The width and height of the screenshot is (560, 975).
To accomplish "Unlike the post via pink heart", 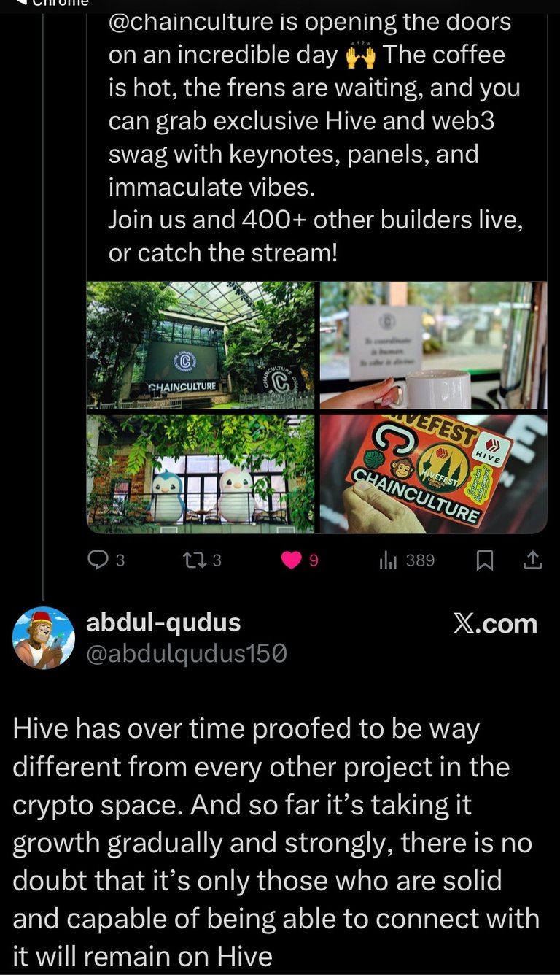I will 292,560.
